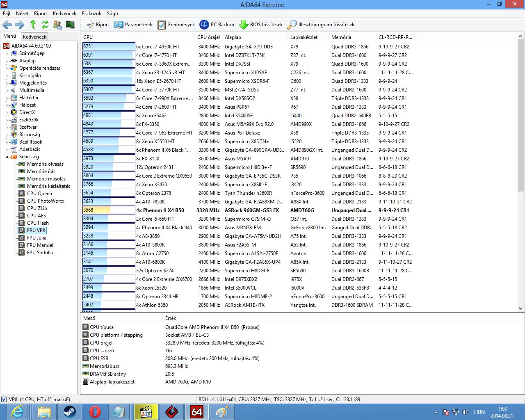Click the refresh arrows toolbar icon
Viewport: 525px width, 420px height.
(x=45, y=25)
